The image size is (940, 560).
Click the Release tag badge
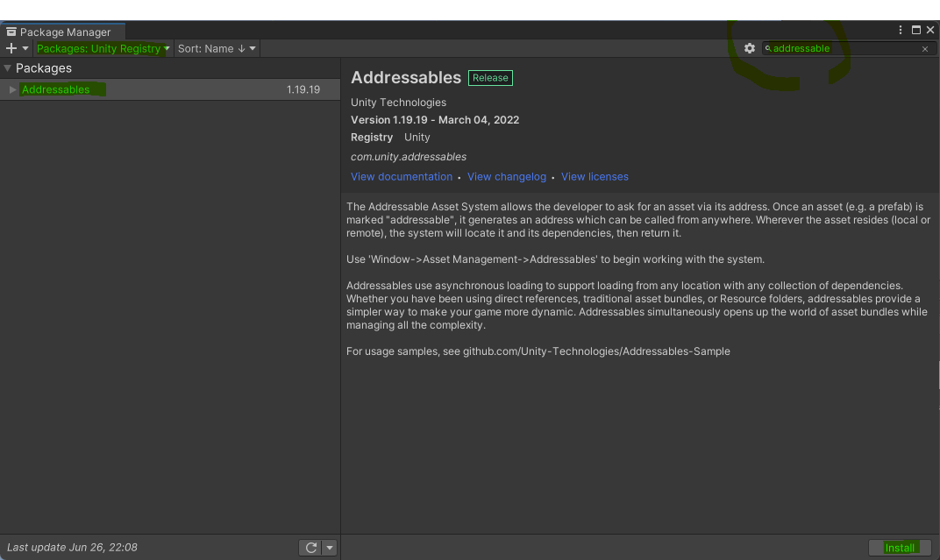click(x=490, y=78)
